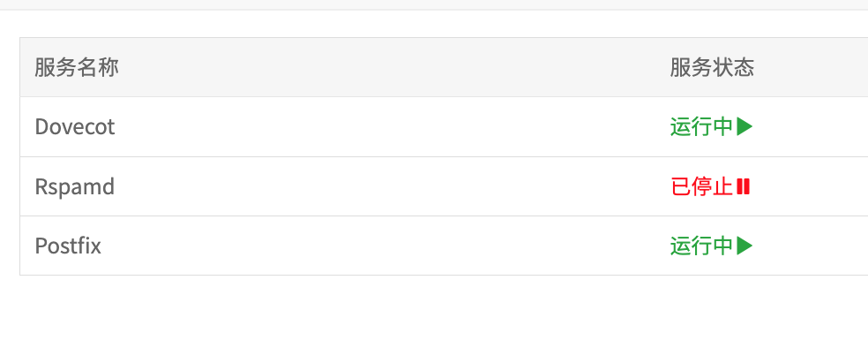Image resolution: width=868 pixels, height=348 pixels.
Task: Click empty space right of Postfix's play icon
Action: [x=811, y=246]
